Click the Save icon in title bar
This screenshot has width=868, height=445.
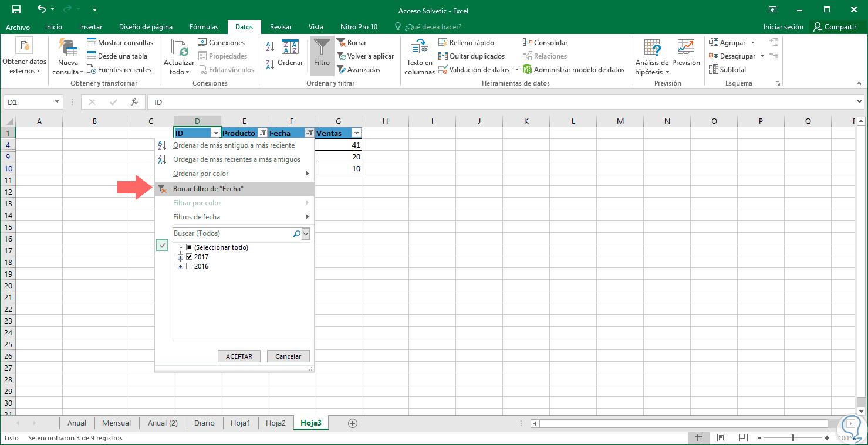click(x=16, y=9)
